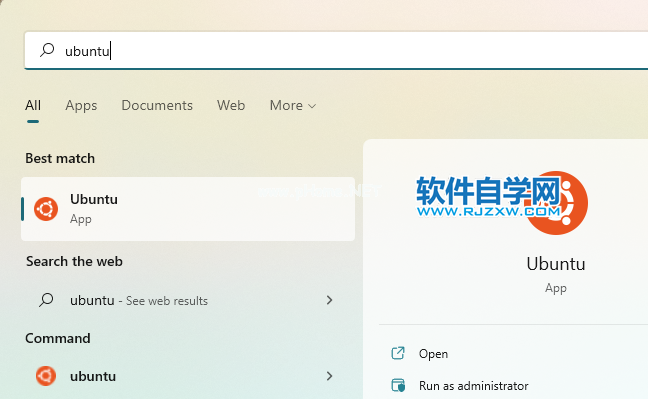The width and height of the screenshot is (648, 399).
Task: Select the All tab
Action: click(x=33, y=105)
